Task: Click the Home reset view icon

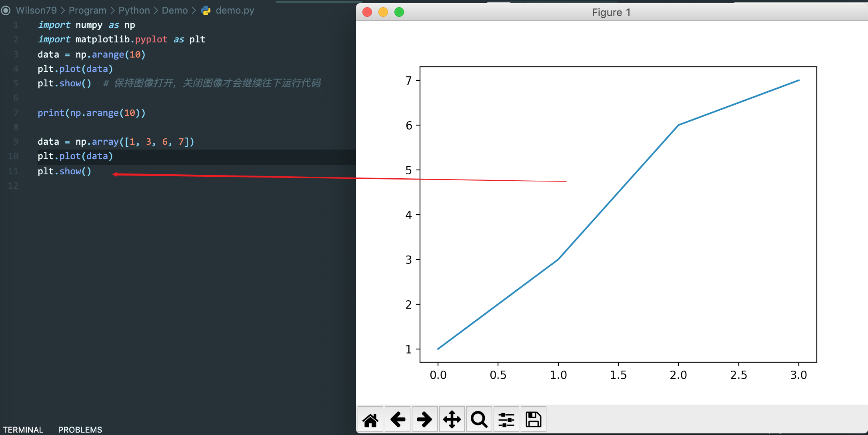Action: click(x=370, y=419)
